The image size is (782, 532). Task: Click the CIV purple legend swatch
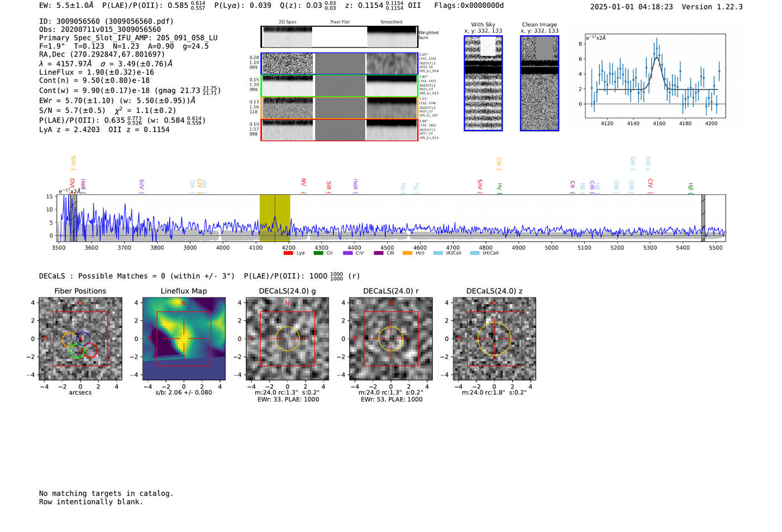tap(348, 253)
